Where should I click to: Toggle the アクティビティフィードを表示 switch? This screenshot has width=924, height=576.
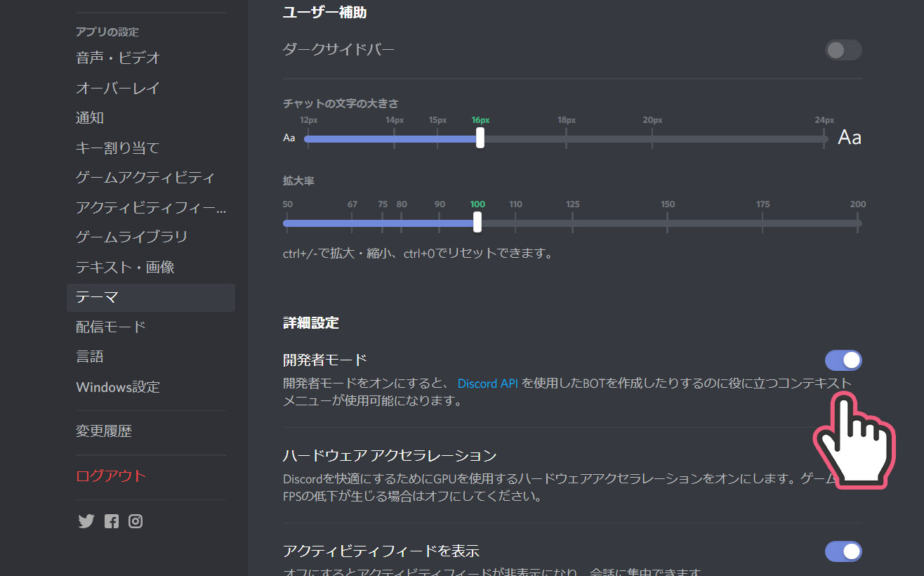point(843,551)
